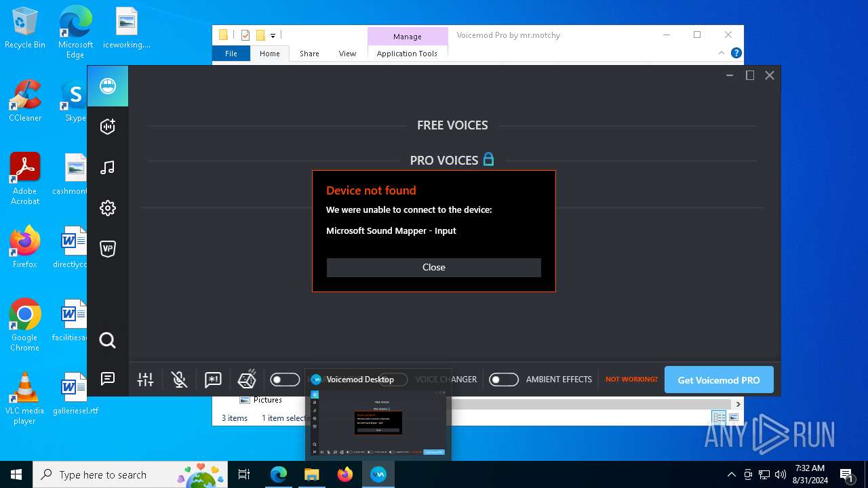Click the random voice dice icon

coord(247,379)
